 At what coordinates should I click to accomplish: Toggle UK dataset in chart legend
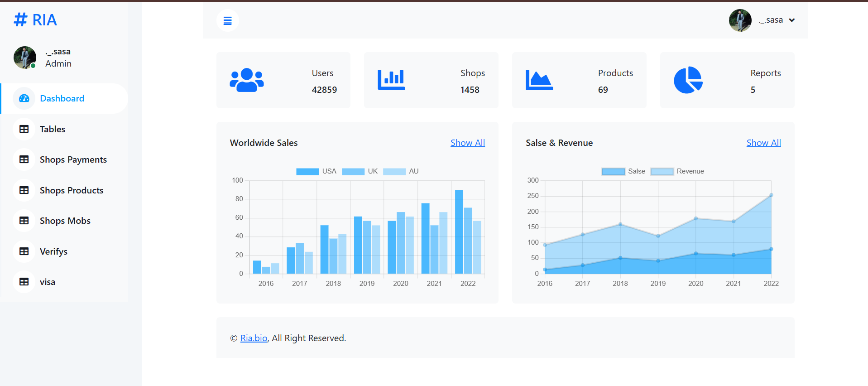(x=360, y=171)
